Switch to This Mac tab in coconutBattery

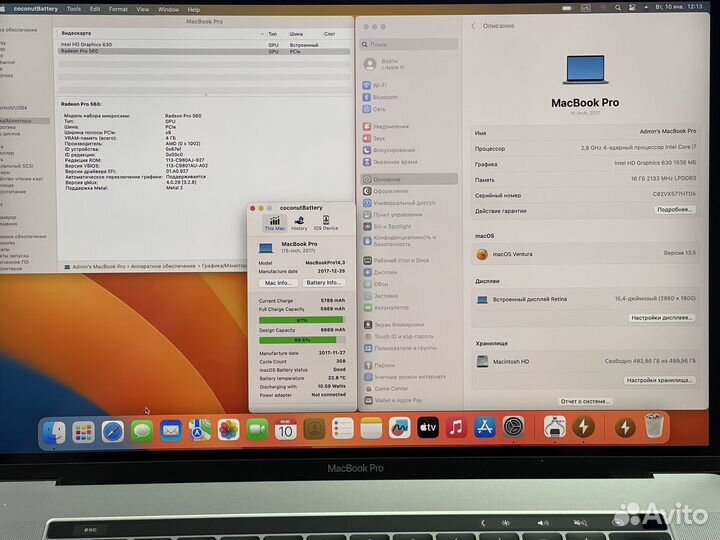(x=275, y=223)
